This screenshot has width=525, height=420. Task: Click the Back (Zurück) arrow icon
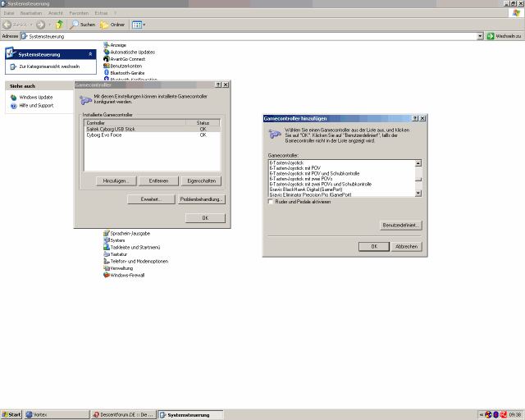click(7, 25)
